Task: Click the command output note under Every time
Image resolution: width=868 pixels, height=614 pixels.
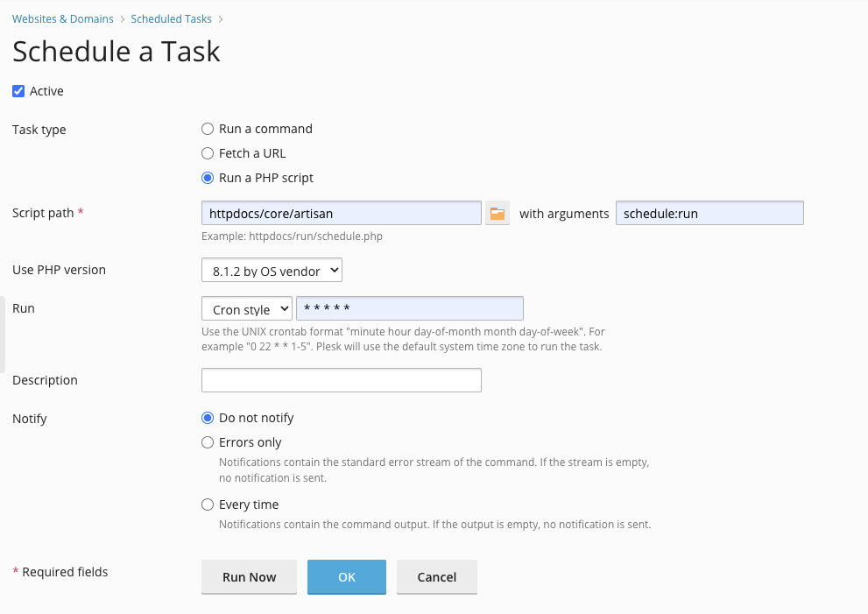Action: (x=435, y=525)
